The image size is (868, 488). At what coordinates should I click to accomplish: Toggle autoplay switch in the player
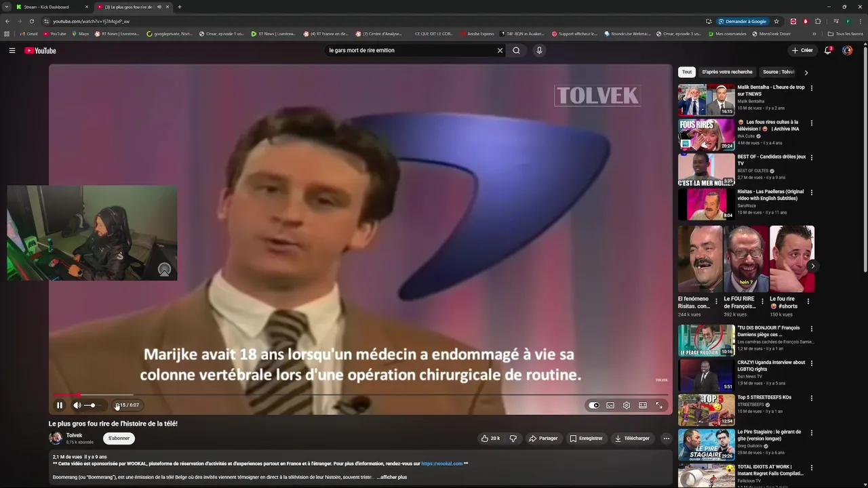click(x=594, y=405)
